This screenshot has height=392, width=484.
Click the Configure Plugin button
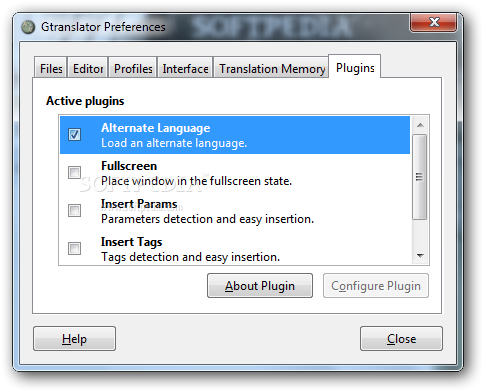click(x=376, y=286)
